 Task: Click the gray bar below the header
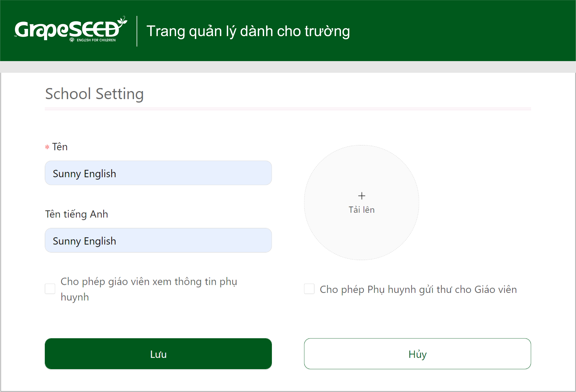(288, 67)
